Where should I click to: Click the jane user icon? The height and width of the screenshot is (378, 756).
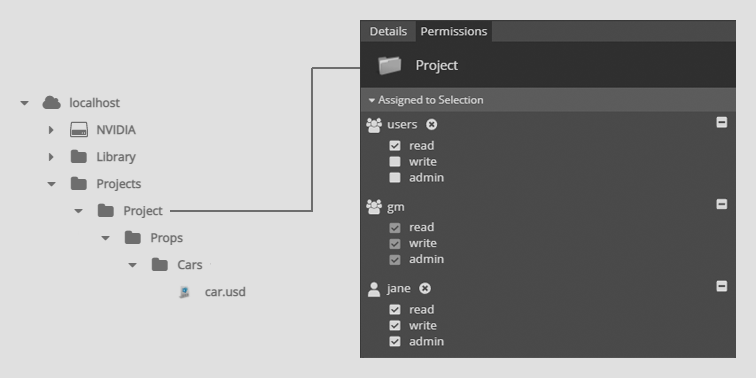(x=374, y=289)
